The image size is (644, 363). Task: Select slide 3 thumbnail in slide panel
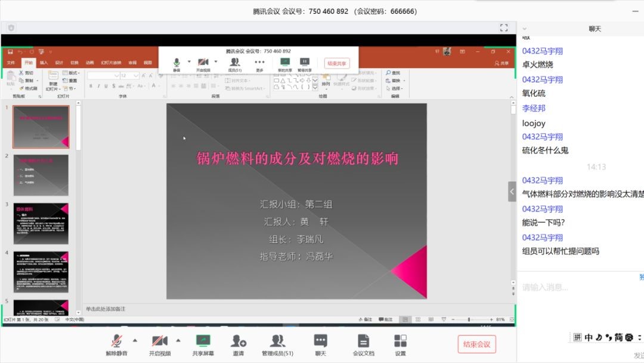click(41, 223)
